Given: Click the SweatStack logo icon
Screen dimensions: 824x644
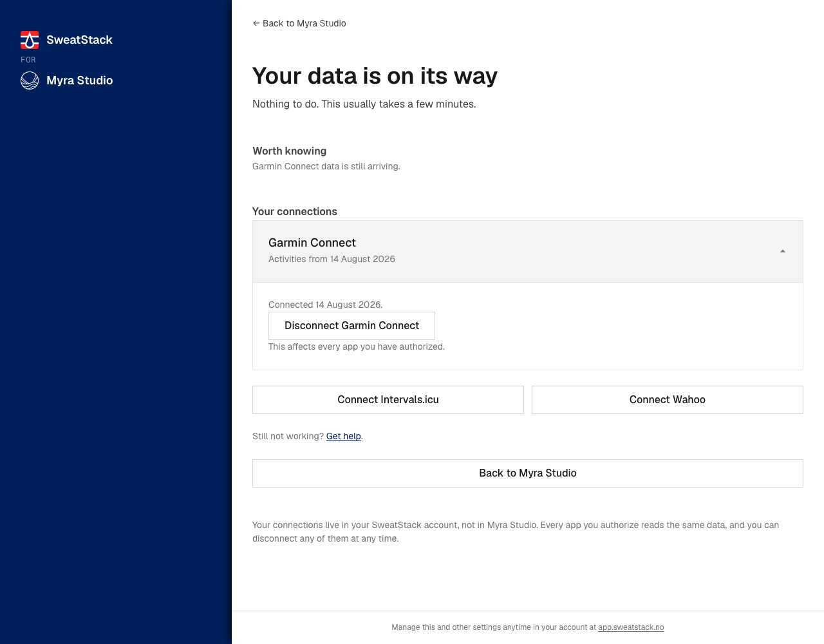Looking at the screenshot, I should [x=30, y=40].
